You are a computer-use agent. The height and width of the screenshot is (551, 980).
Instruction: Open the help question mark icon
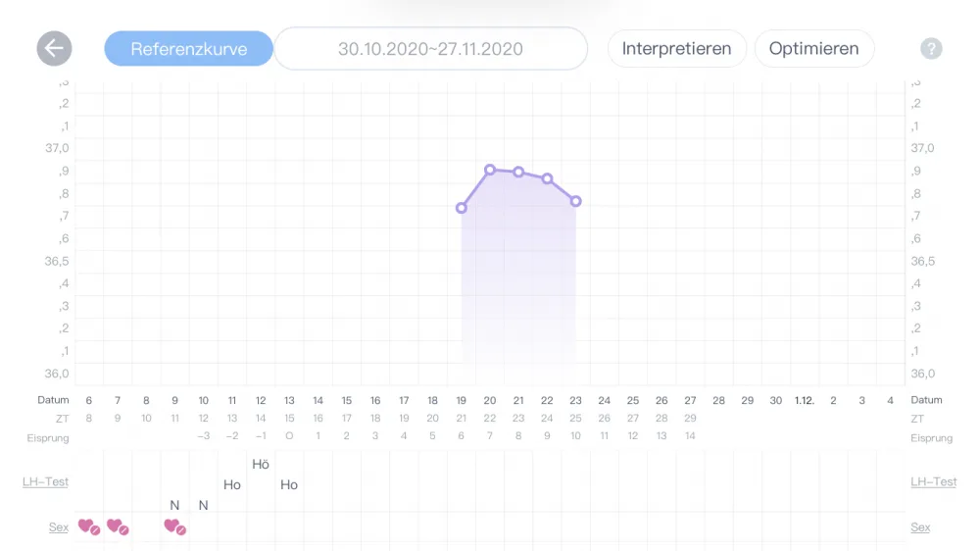[931, 49]
